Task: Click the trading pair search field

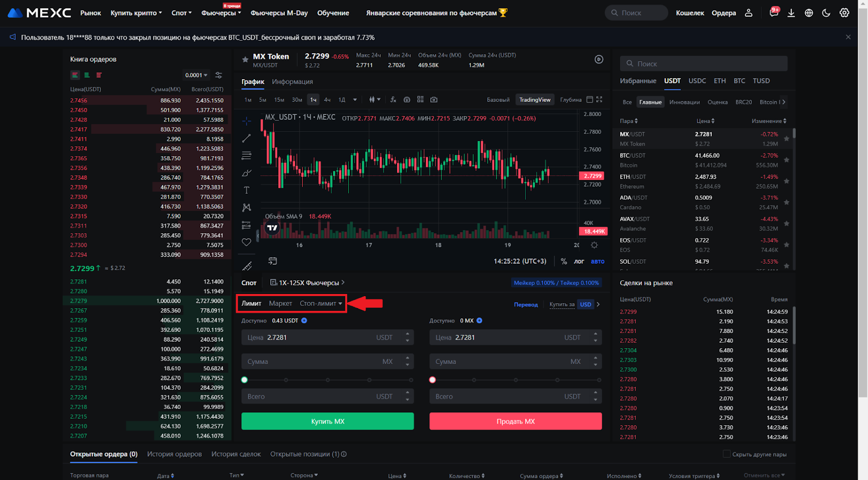Action: (704, 63)
